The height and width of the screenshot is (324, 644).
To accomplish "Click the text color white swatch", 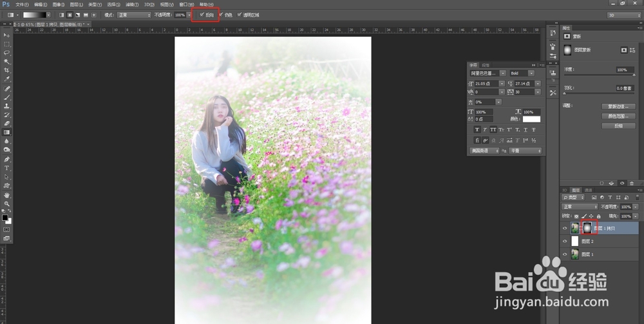I will tap(531, 119).
